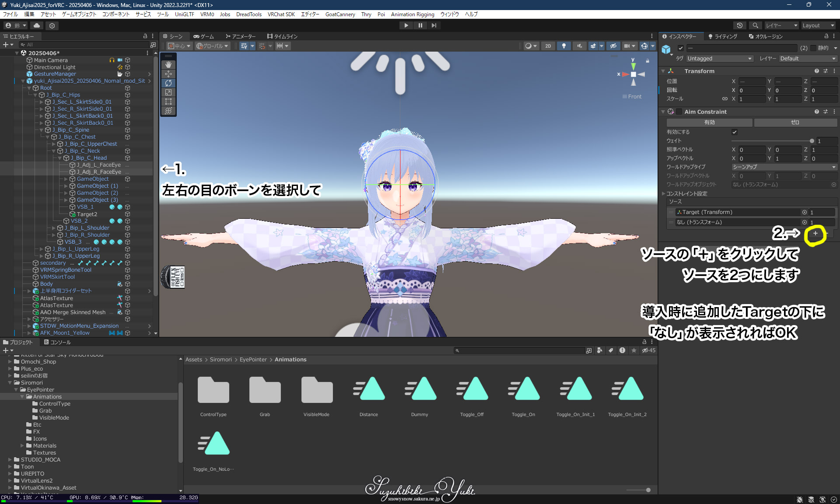Viewport: 840px width, 504px height.
Task: Toggle visibility of Main Camera in hierarchy
Action: (x=127, y=60)
